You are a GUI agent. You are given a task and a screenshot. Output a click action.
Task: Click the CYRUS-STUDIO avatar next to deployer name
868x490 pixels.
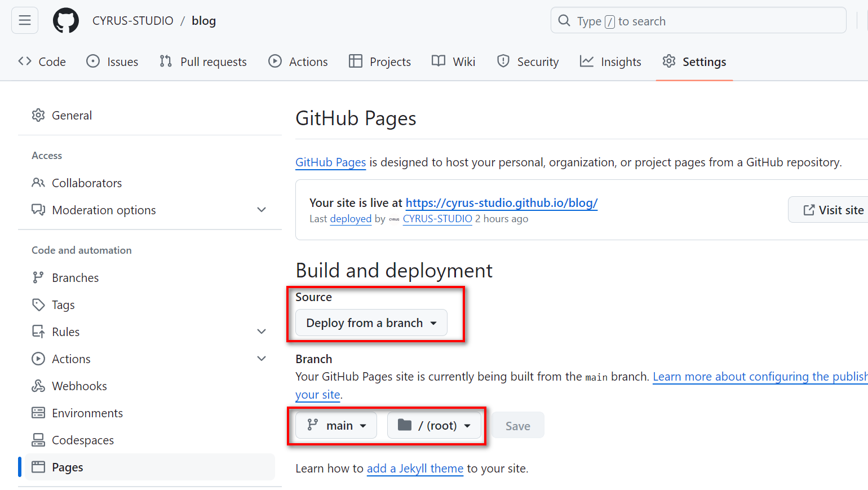pyautogui.click(x=394, y=219)
